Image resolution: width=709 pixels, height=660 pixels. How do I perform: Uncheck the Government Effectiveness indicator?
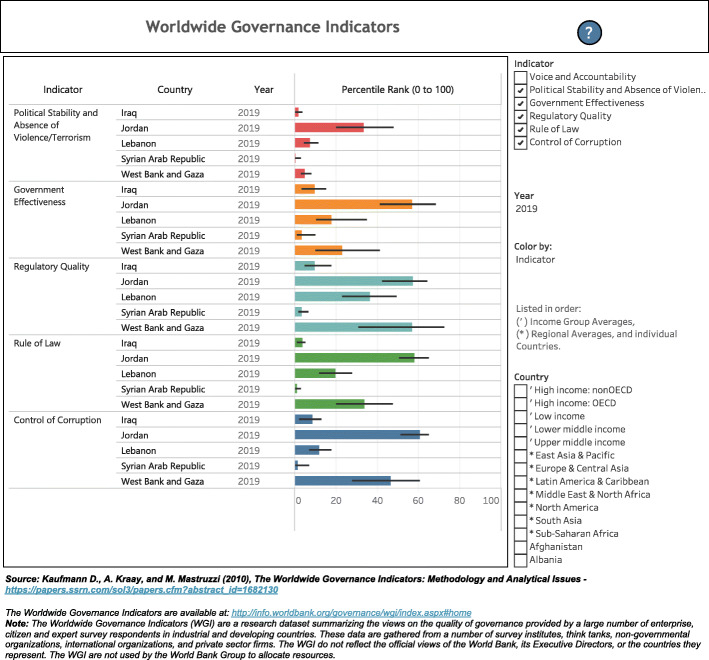[x=520, y=103]
